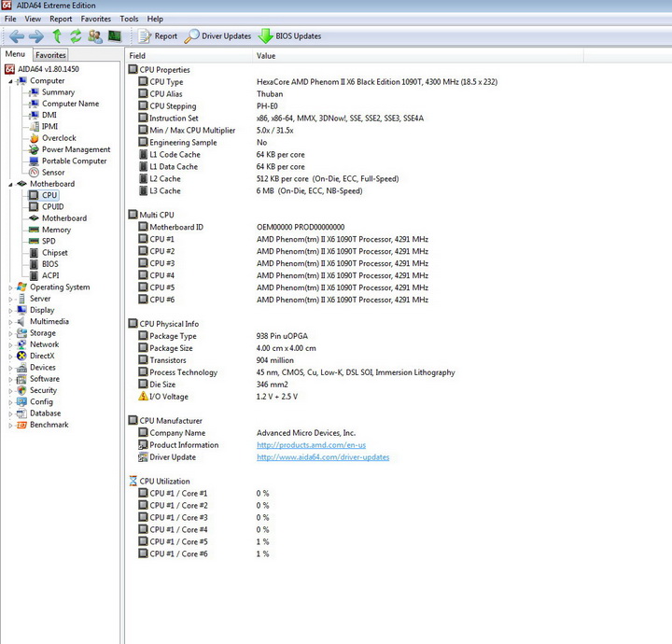672x644 pixels.
Task: Refresh the page with green arrows icon
Action: coord(76,36)
